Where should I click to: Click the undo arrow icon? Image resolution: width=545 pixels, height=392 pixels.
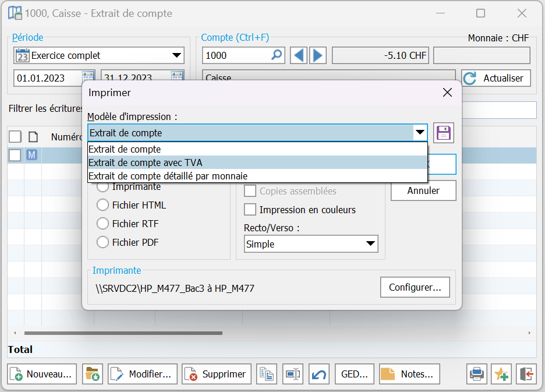pos(318,374)
